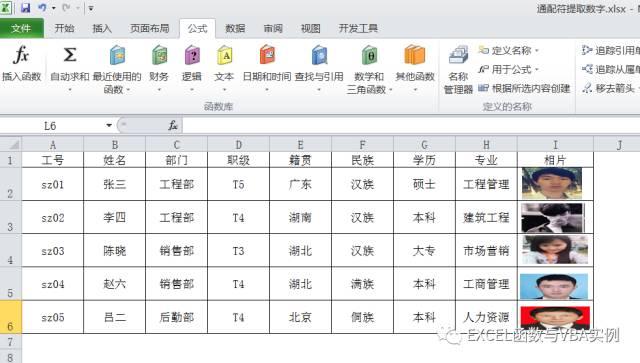This screenshot has width=640, height=363.
Task: Click inside the Name Box showing L6
Action: tap(51, 125)
